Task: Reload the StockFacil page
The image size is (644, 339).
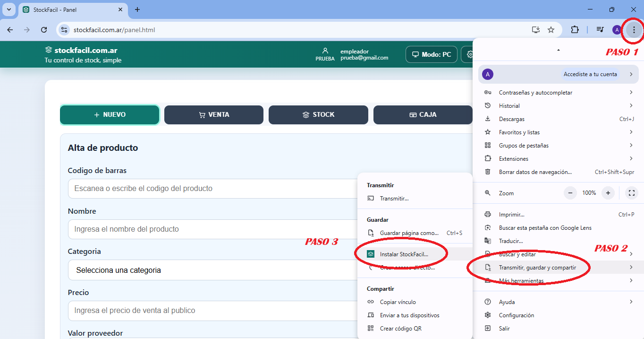Action: (44, 30)
